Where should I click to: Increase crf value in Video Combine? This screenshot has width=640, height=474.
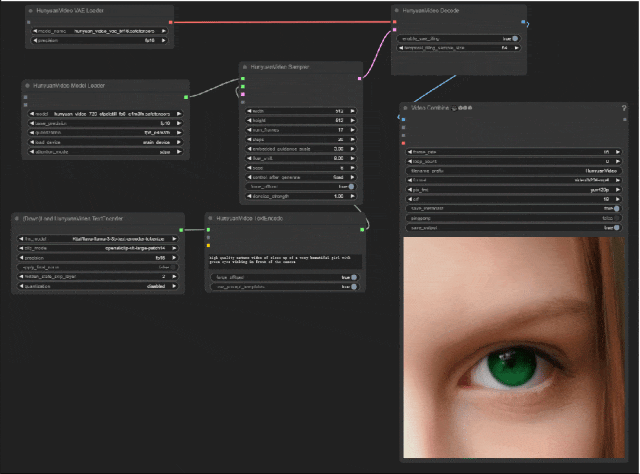click(618, 199)
